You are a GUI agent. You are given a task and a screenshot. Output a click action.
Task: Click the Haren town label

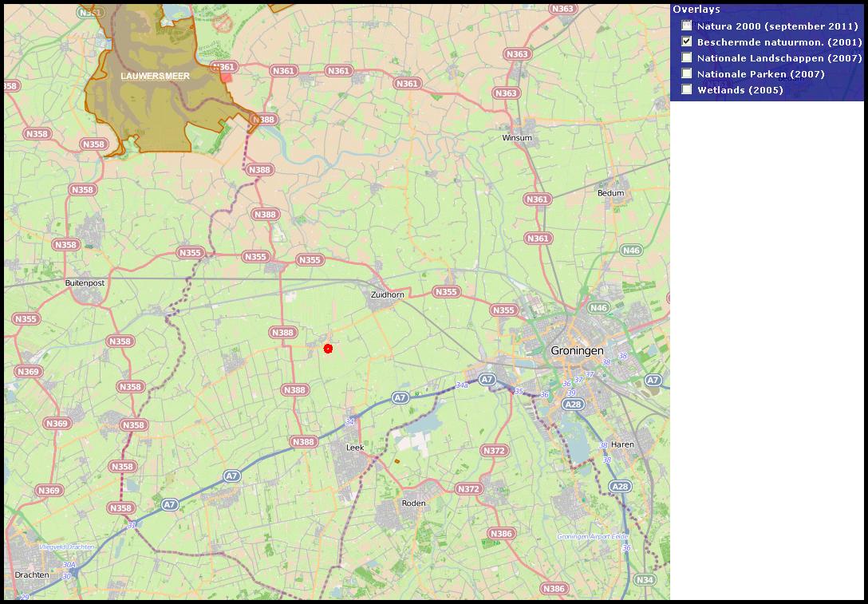(622, 444)
